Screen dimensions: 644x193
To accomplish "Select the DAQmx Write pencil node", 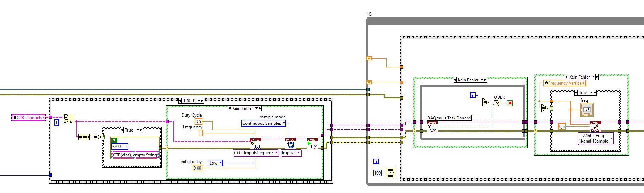I will coord(595,127).
